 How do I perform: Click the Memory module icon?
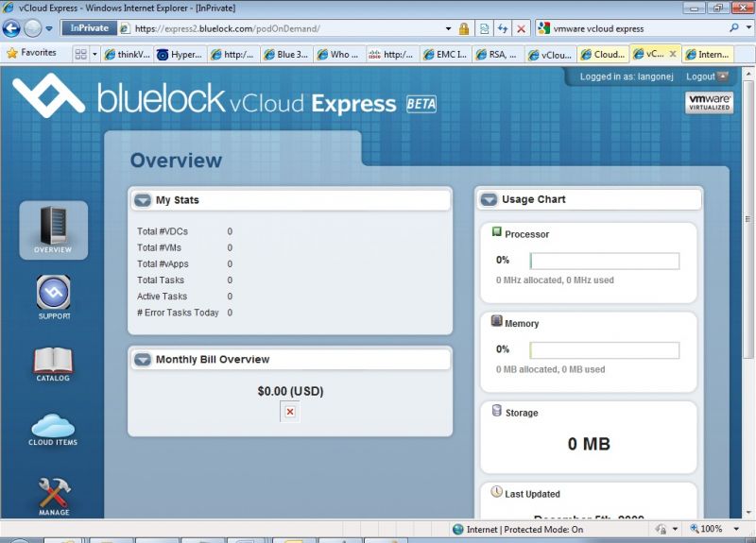(497, 321)
